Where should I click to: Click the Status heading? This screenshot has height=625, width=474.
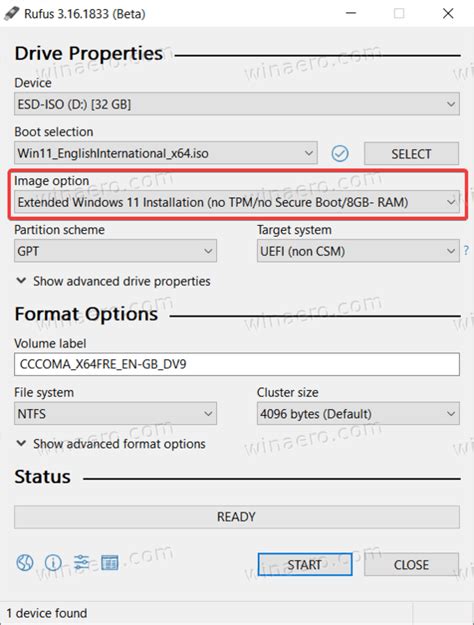click(43, 477)
